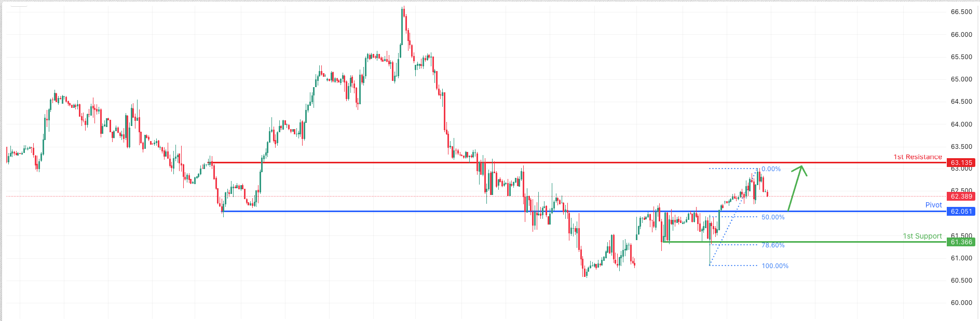Viewport: 980px width, 321px height.
Task: Click the green 61.366 support price tag
Action: click(x=961, y=242)
